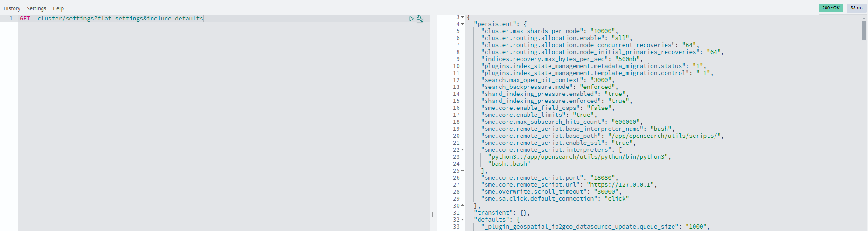Screen dimensions: 868x231
Task: Click "remote_script.port" setting line
Action: point(550,178)
